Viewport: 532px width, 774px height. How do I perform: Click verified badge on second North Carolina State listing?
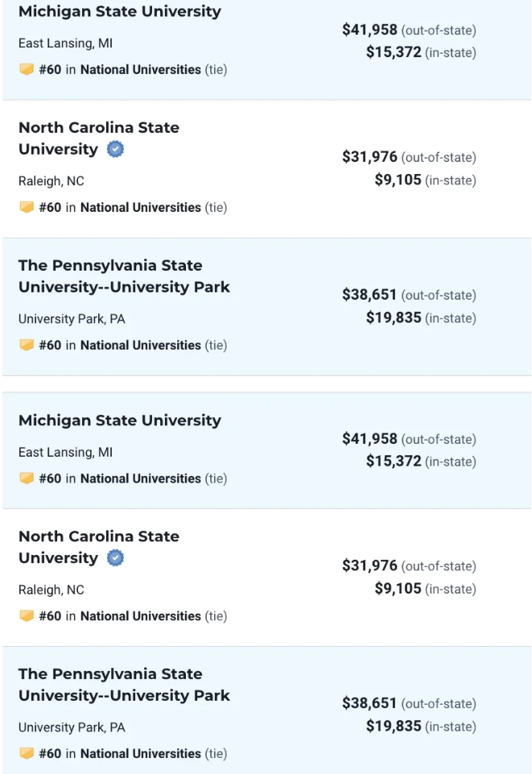116,558
